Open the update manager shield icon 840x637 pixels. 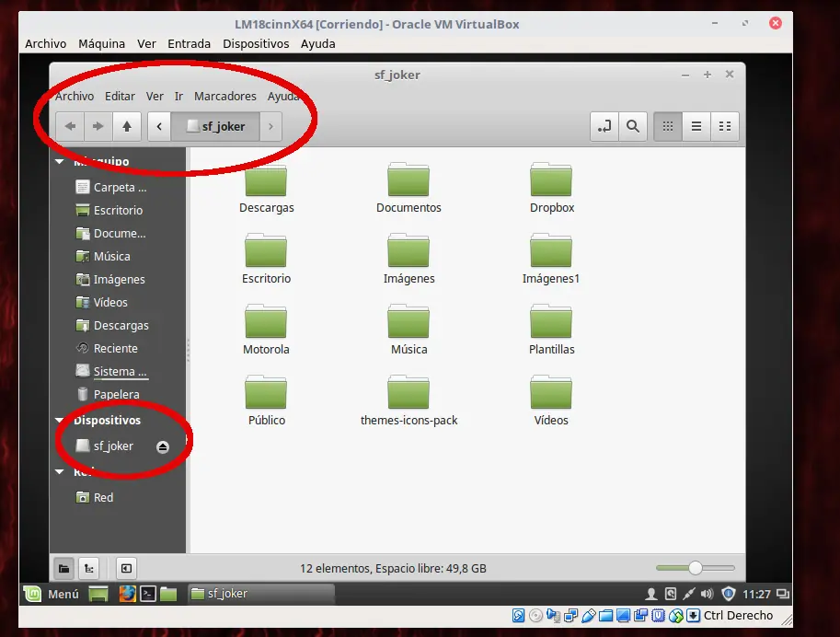[x=728, y=594]
